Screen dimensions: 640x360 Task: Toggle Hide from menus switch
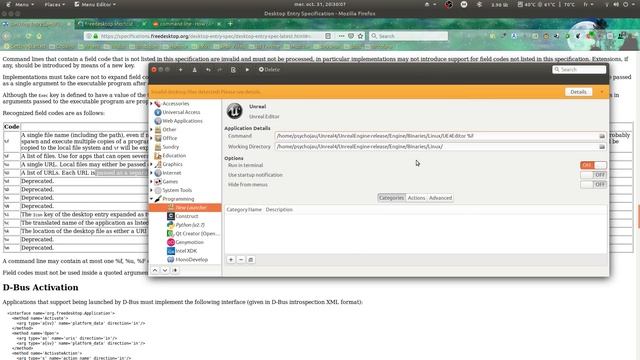click(x=593, y=184)
